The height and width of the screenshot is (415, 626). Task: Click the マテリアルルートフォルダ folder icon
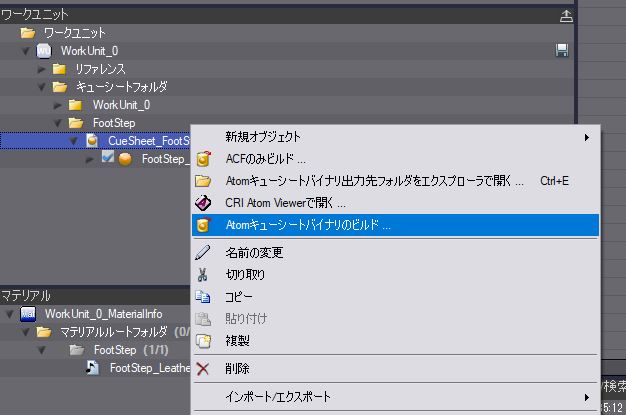tap(44, 332)
